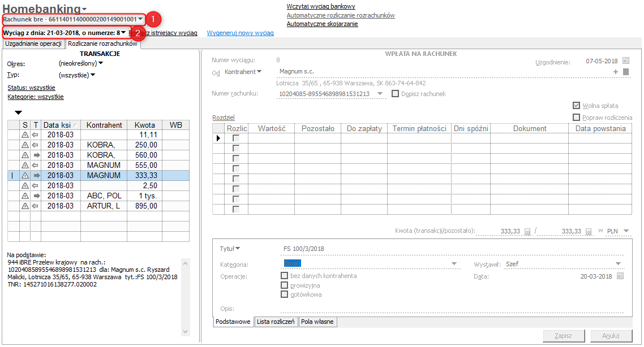Open Homebanking title dropdown

tap(84, 9)
